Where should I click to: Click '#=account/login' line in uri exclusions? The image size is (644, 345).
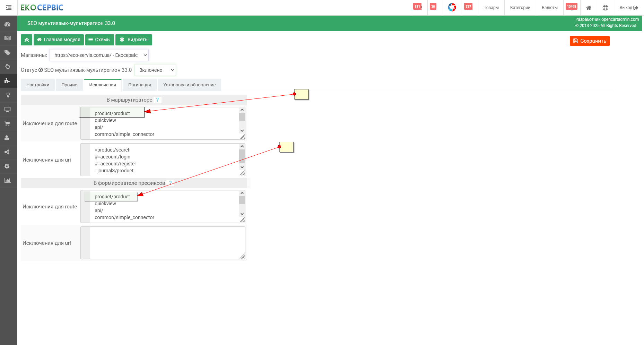(113, 157)
